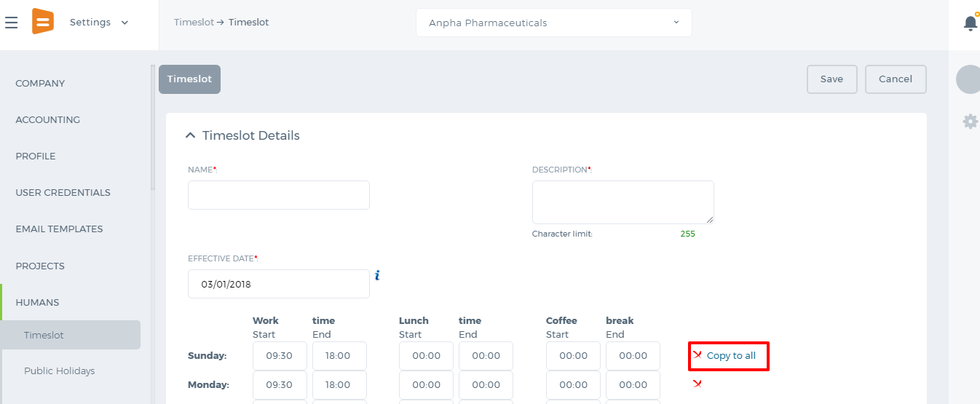Click the user avatar circle
Image resolution: width=980 pixels, height=404 pixels.
[968, 79]
